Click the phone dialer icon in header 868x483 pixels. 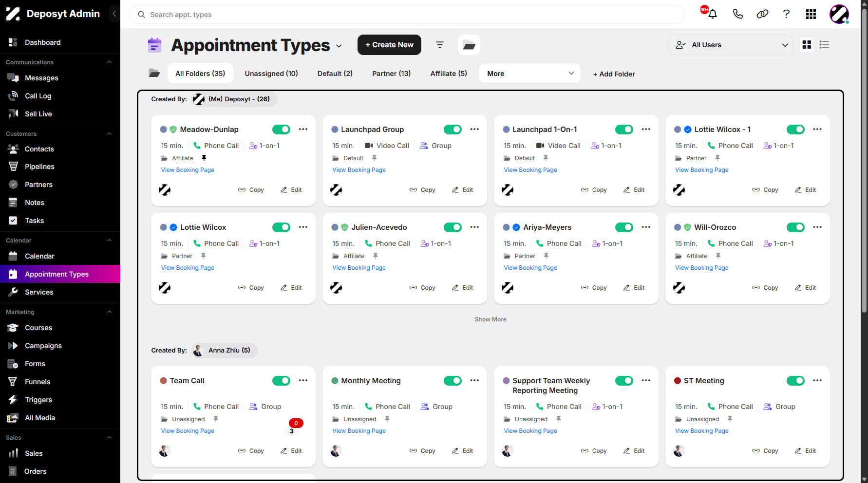[737, 14]
